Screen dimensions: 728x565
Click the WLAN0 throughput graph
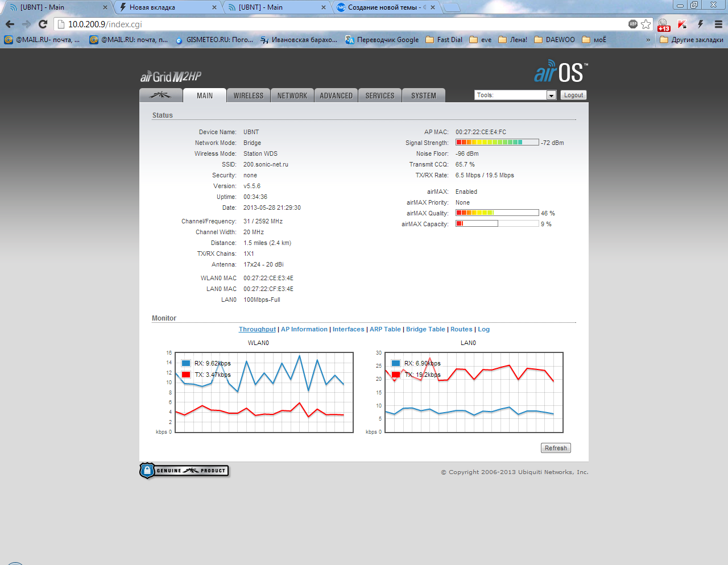264,392
